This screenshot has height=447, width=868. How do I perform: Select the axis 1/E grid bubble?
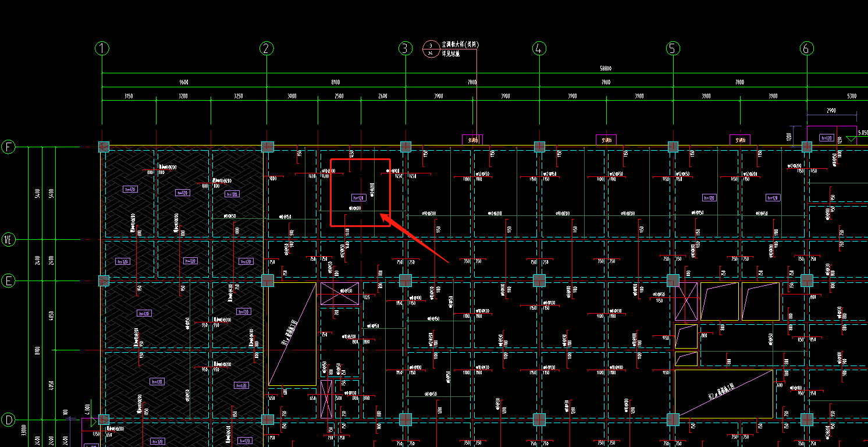pyautogui.click(x=9, y=239)
